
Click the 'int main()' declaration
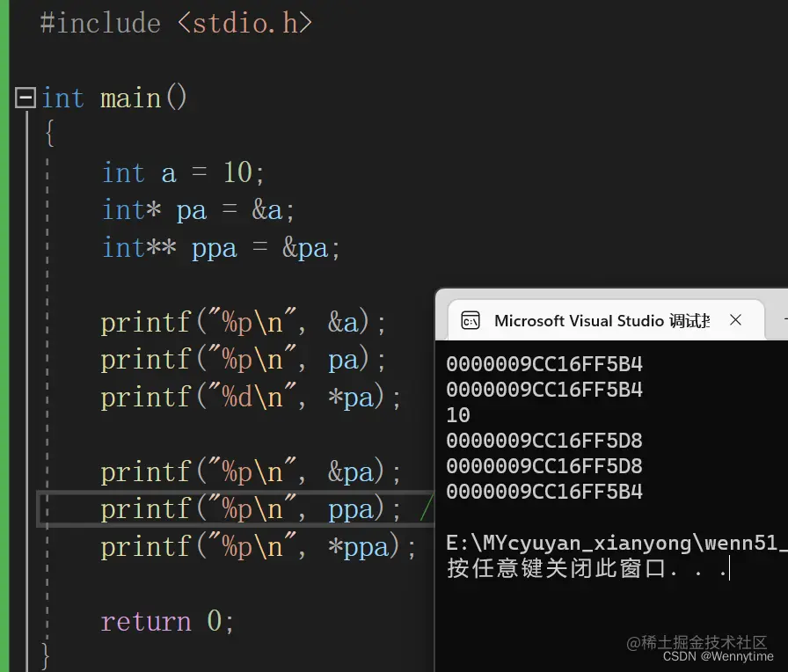[x=113, y=98]
